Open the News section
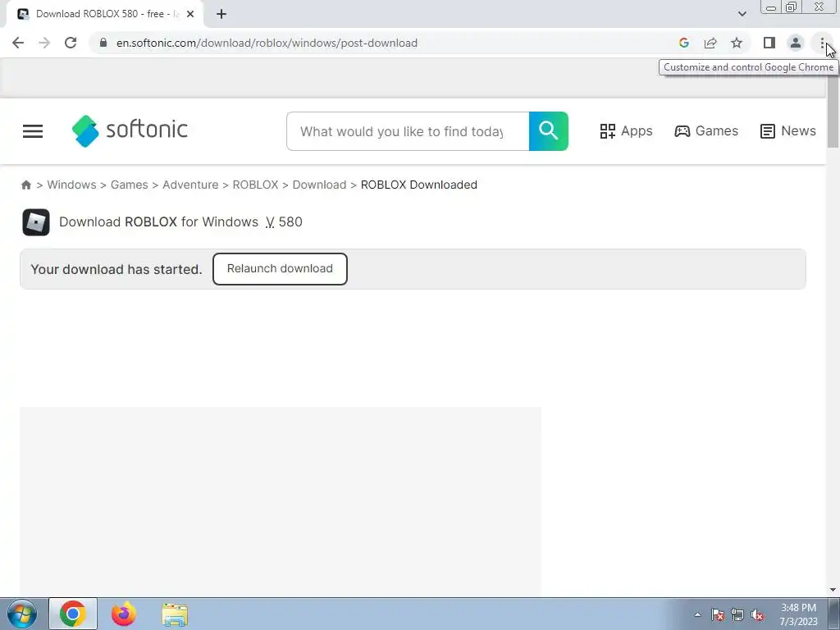The width and height of the screenshot is (840, 630). pyautogui.click(x=788, y=131)
